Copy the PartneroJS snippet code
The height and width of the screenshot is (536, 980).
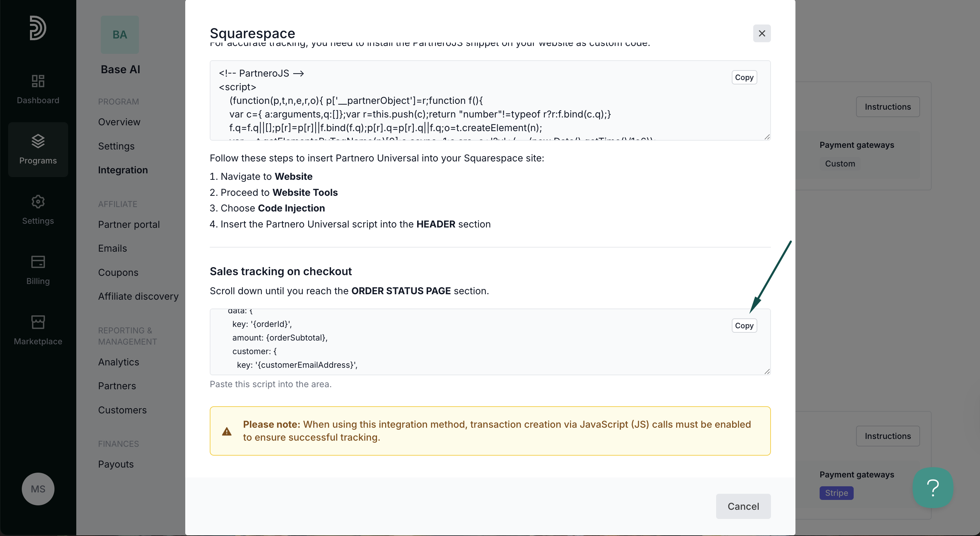(x=744, y=77)
